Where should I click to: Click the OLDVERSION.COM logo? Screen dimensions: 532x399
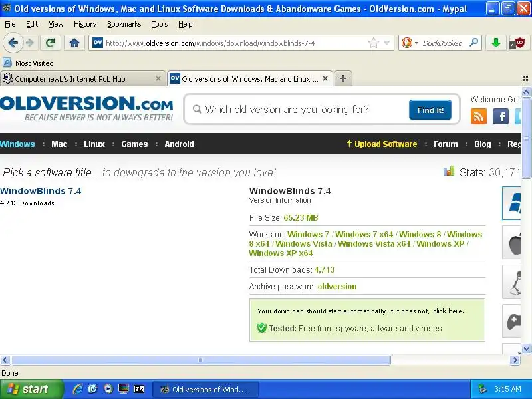(86, 108)
